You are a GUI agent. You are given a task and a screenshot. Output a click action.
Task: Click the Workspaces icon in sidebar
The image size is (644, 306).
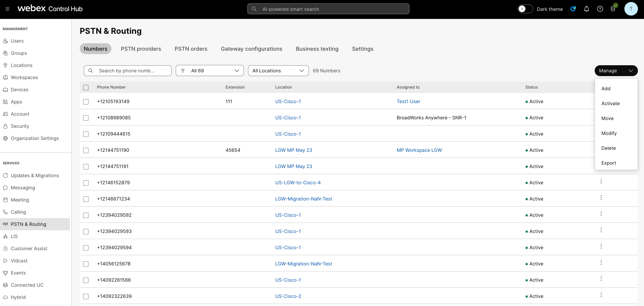5,77
